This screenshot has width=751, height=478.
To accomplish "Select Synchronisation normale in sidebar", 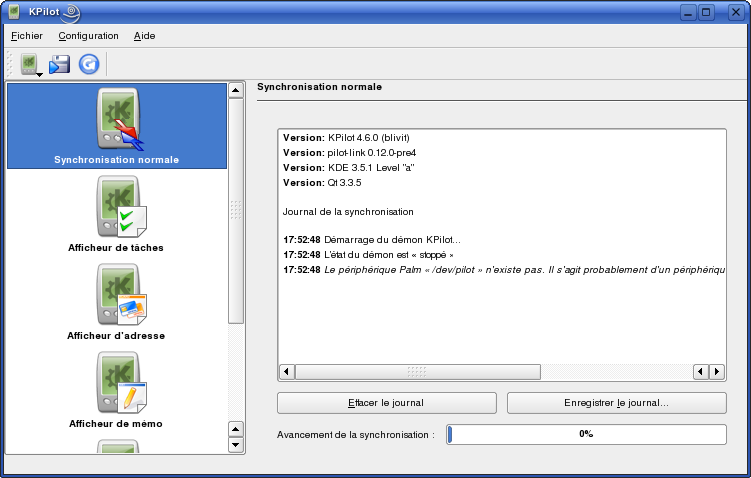I will tap(117, 126).
